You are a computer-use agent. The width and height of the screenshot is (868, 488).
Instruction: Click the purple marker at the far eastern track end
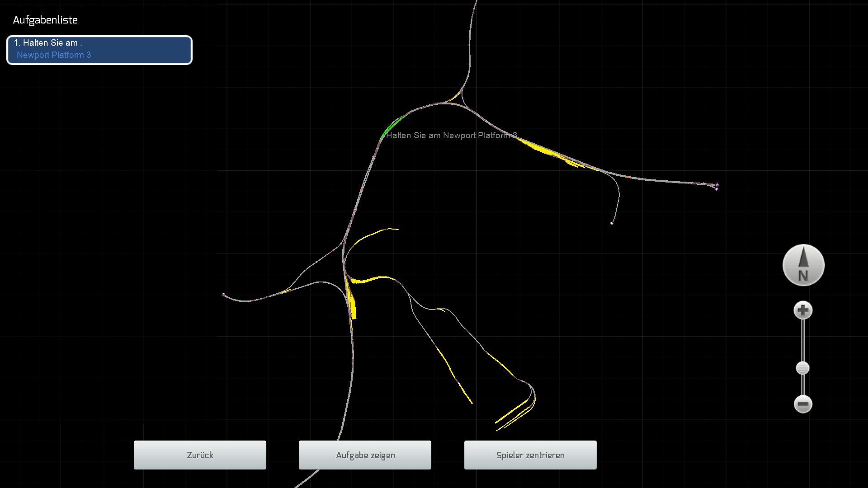(x=717, y=185)
